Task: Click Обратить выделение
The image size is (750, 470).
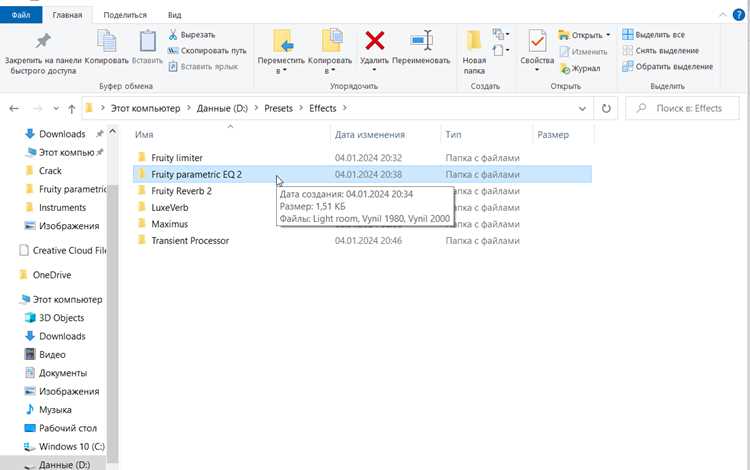Action: point(668,66)
